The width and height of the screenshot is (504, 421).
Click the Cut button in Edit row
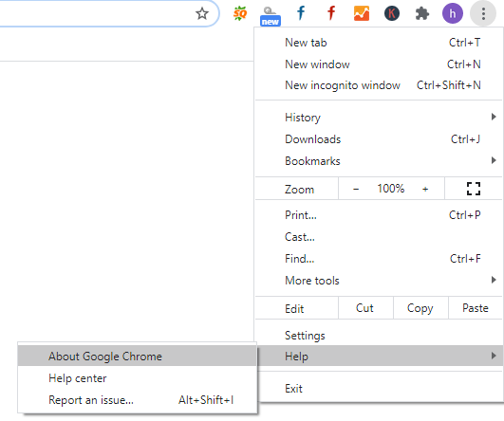pos(365,308)
